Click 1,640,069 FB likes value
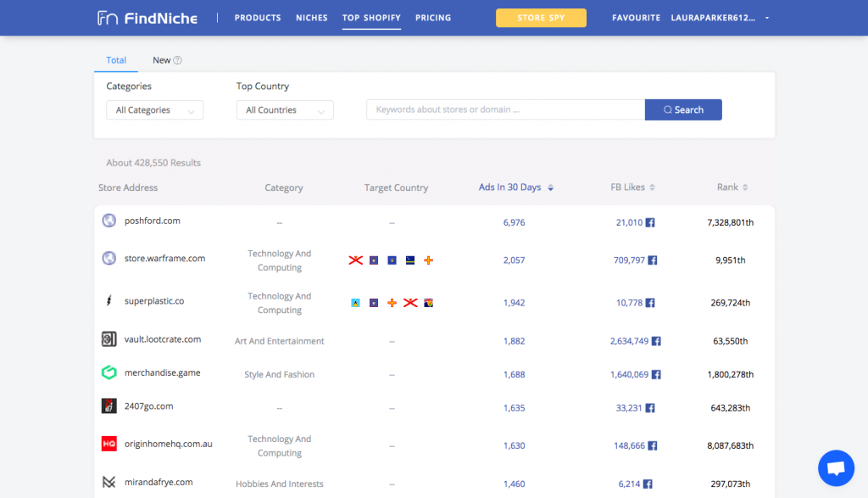Viewport: 868px width, 498px height. point(629,374)
